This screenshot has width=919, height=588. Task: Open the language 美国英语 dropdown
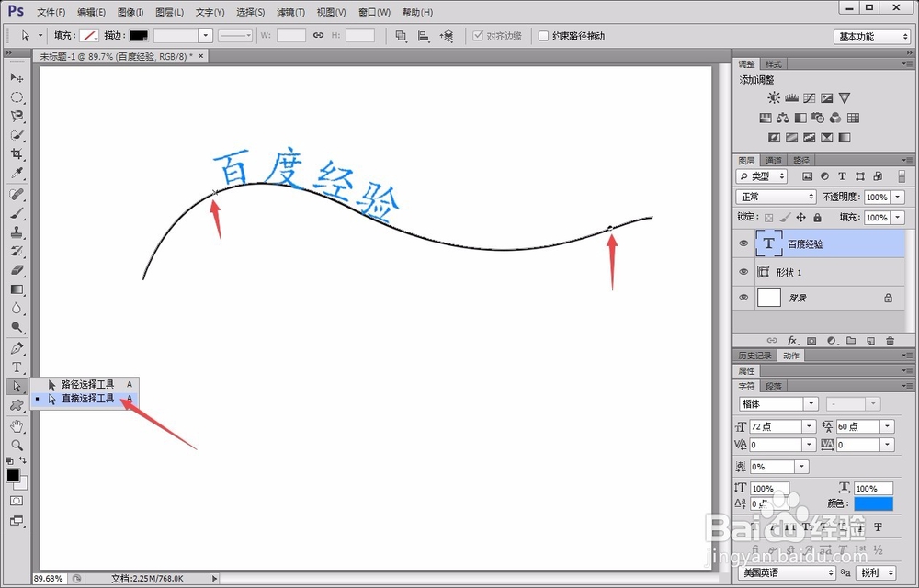(788, 572)
